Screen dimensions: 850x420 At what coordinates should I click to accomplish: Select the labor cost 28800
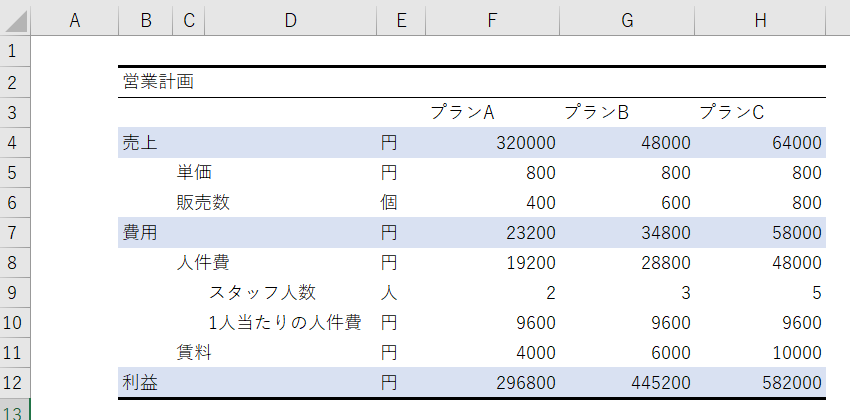[666, 263]
